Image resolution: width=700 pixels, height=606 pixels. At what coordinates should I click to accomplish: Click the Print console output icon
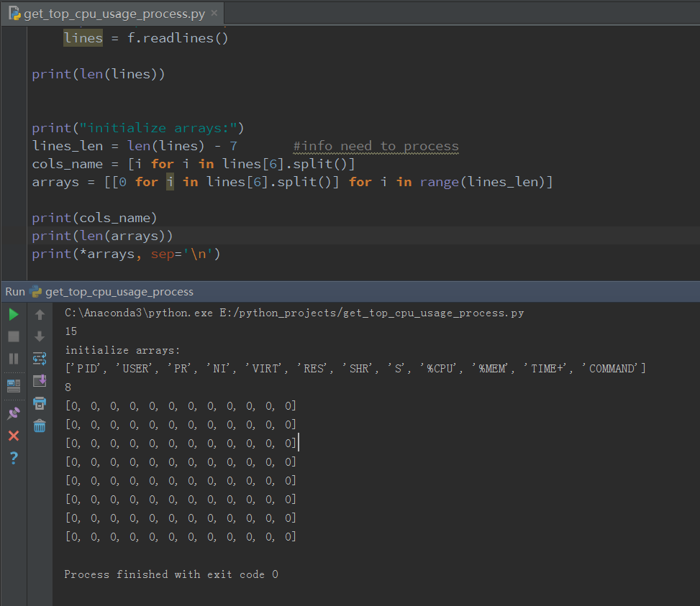tap(40, 403)
